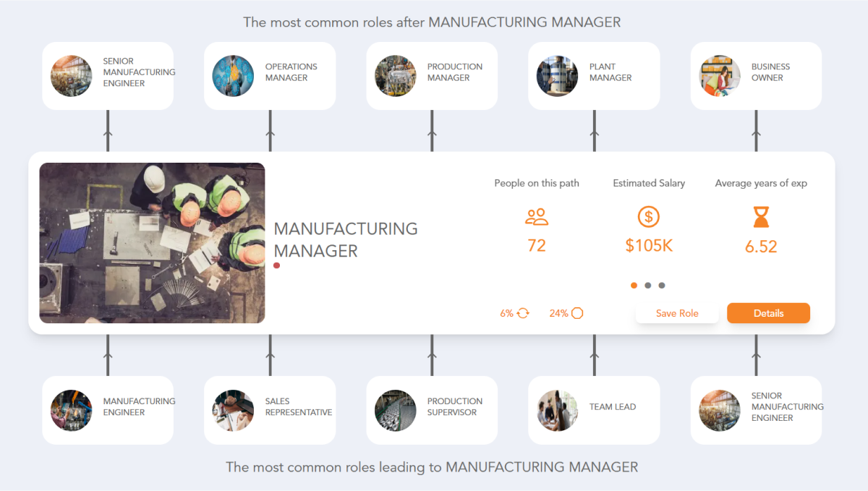Click the cycle arrows icon next to 6%
This screenshot has width=868, height=491.
[x=523, y=313]
